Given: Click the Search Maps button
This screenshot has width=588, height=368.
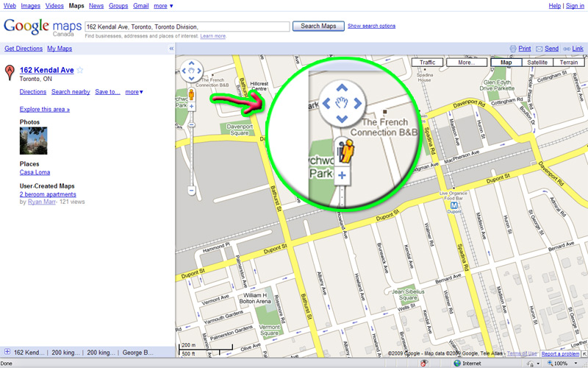Looking at the screenshot, I should click(318, 26).
